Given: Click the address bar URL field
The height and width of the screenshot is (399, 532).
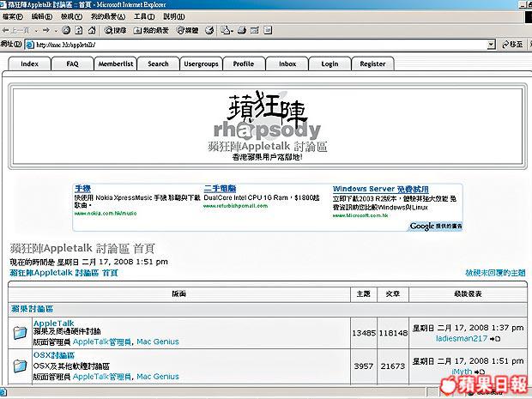Looking at the screenshot, I should tap(260, 45).
